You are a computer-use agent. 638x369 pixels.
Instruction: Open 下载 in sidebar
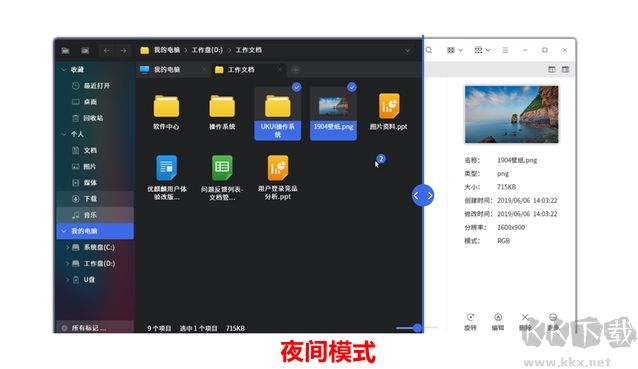96,199
